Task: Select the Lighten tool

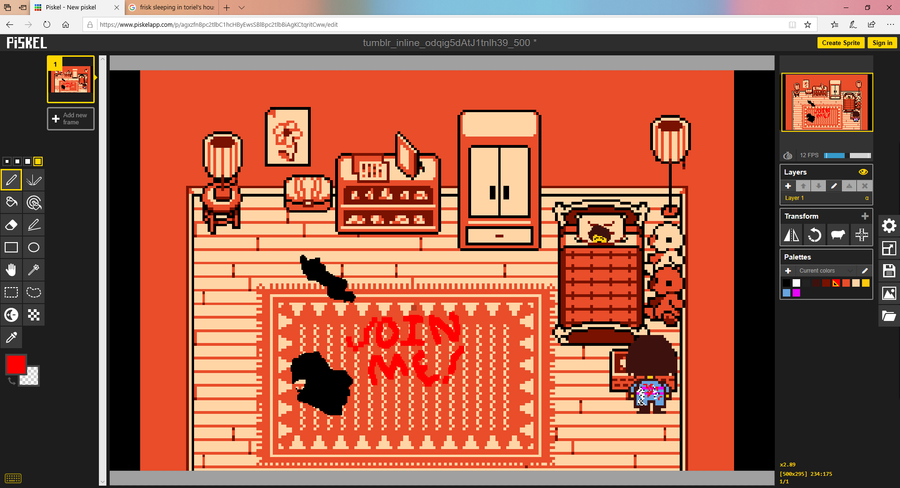Action: (11, 315)
